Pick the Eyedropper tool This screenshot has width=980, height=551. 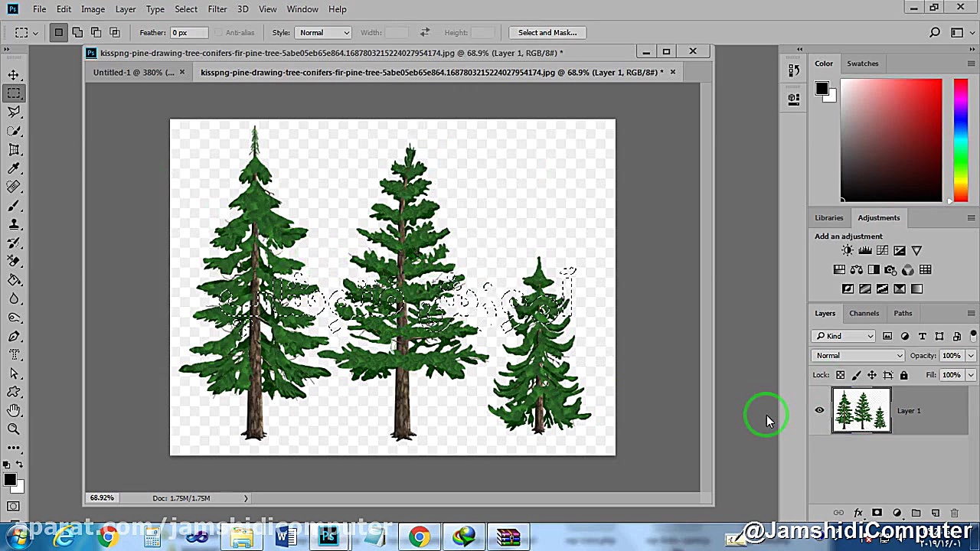14,168
